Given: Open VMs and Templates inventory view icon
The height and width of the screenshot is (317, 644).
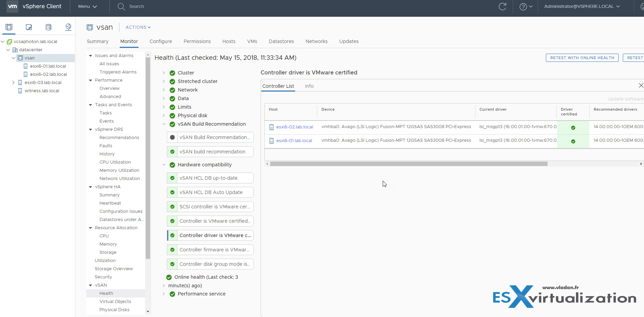Looking at the screenshot, I should coord(29,27).
